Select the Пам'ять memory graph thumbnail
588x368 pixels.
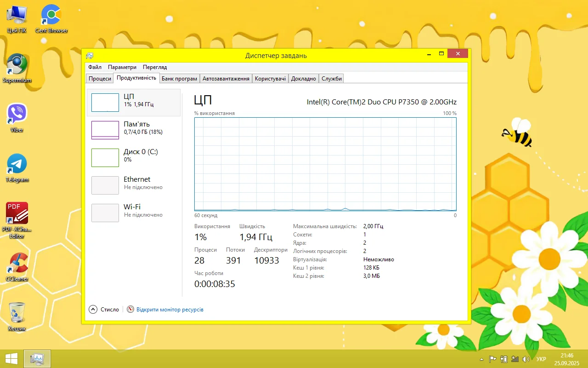(105, 130)
